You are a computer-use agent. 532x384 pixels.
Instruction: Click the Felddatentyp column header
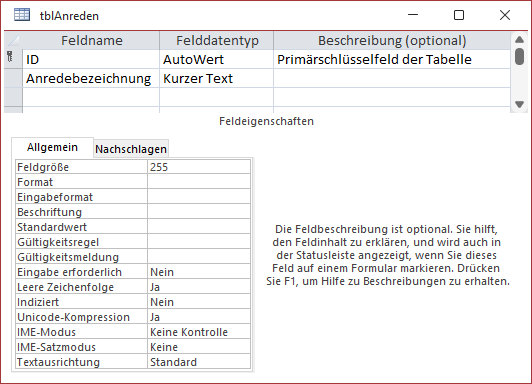click(x=216, y=41)
